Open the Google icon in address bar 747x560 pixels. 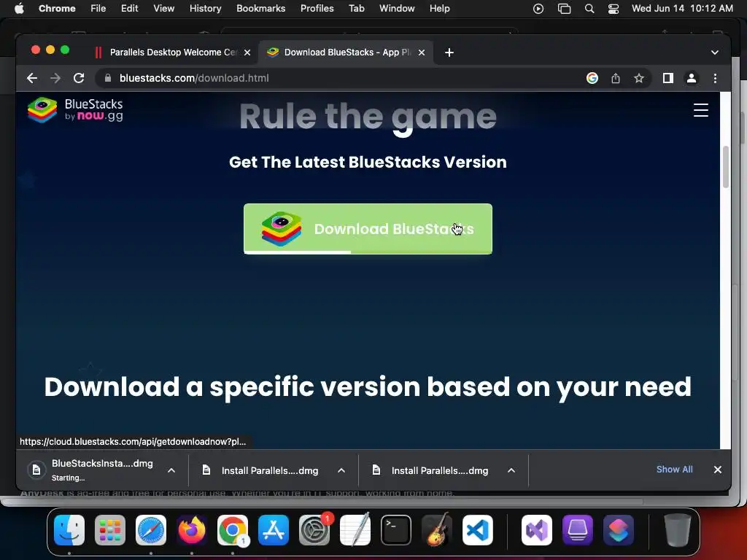[x=592, y=78]
